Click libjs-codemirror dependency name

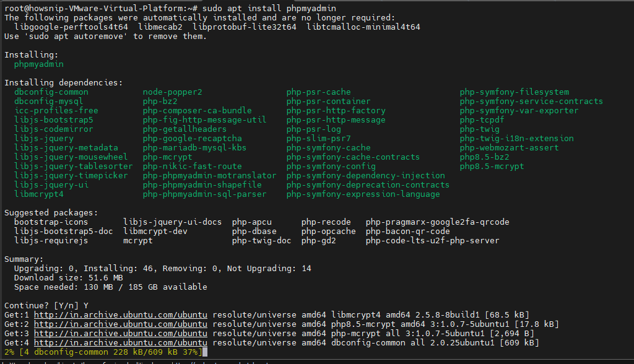(x=54, y=129)
